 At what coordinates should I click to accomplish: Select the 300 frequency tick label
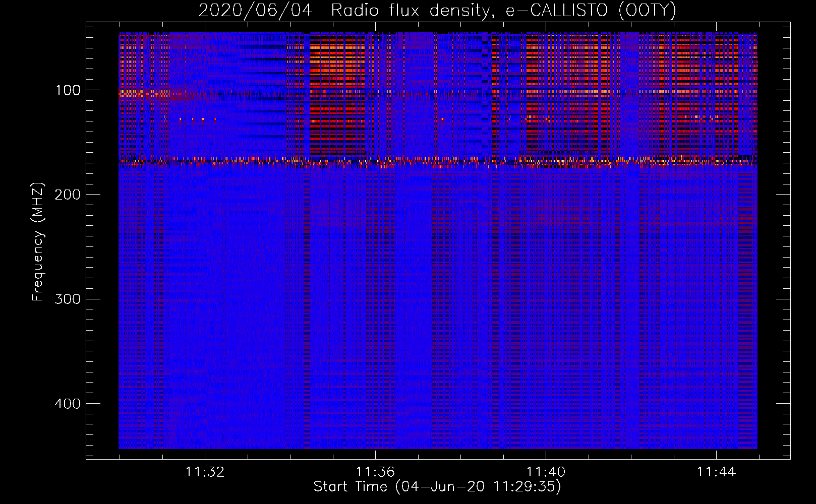pos(68,299)
